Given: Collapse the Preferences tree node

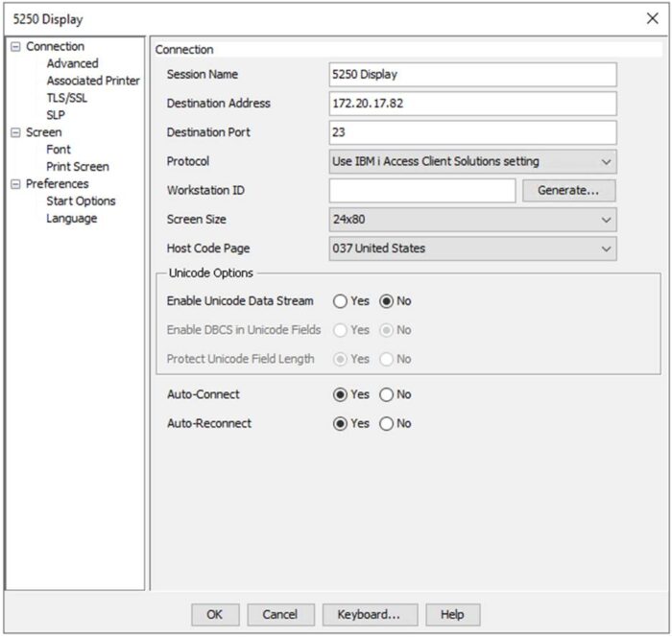Looking at the screenshot, I should pos(15,184).
